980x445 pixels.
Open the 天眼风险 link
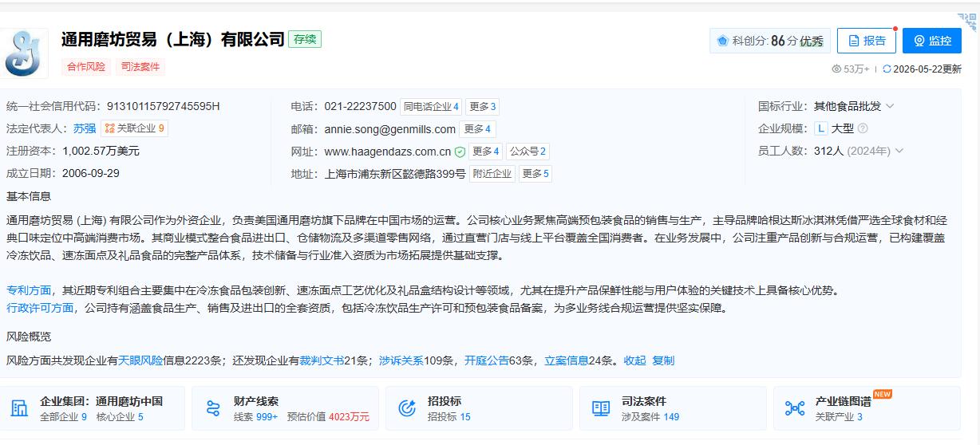(140, 360)
